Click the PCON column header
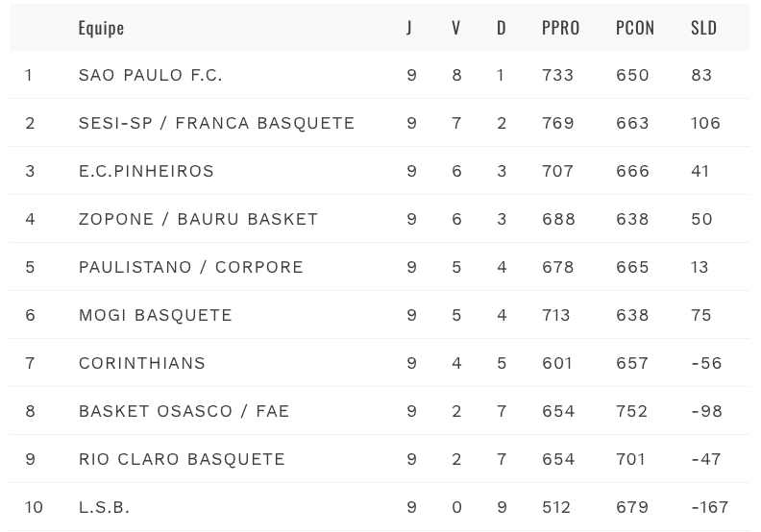Screen dimensions: 761x532 pyautogui.click(x=635, y=28)
